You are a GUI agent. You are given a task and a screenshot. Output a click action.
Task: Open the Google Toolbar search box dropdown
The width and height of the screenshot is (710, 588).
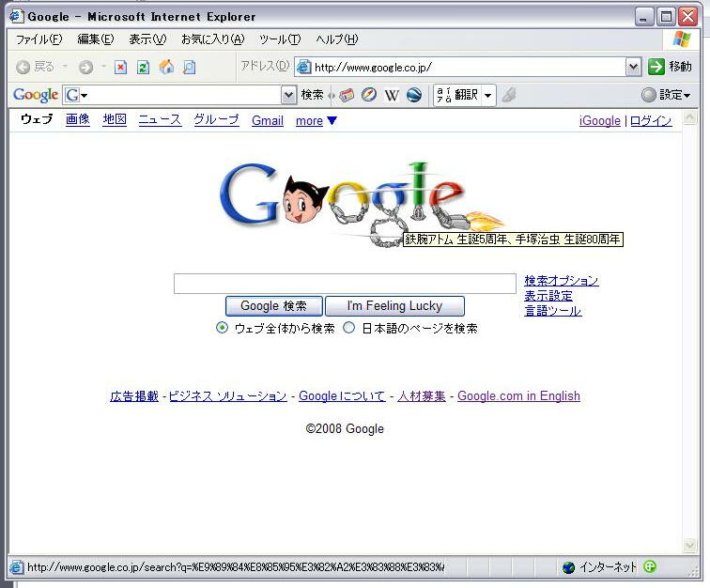[288, 95]
